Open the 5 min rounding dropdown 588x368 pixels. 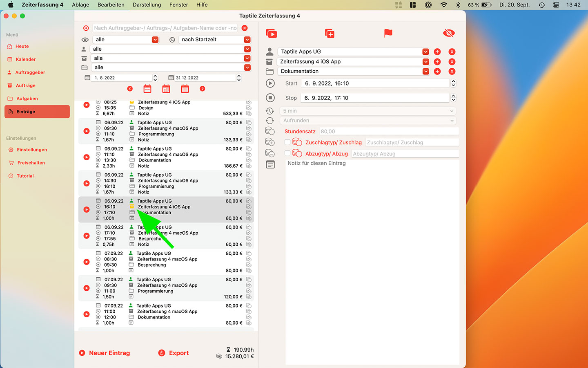(368, 111)
